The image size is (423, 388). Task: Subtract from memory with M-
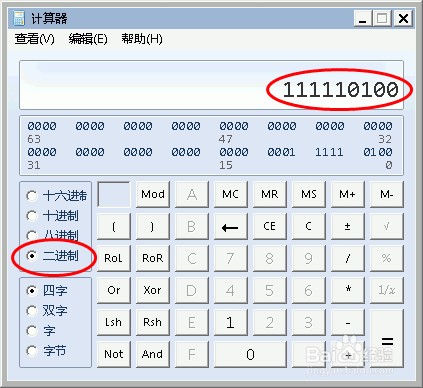(x=387, y=194)
